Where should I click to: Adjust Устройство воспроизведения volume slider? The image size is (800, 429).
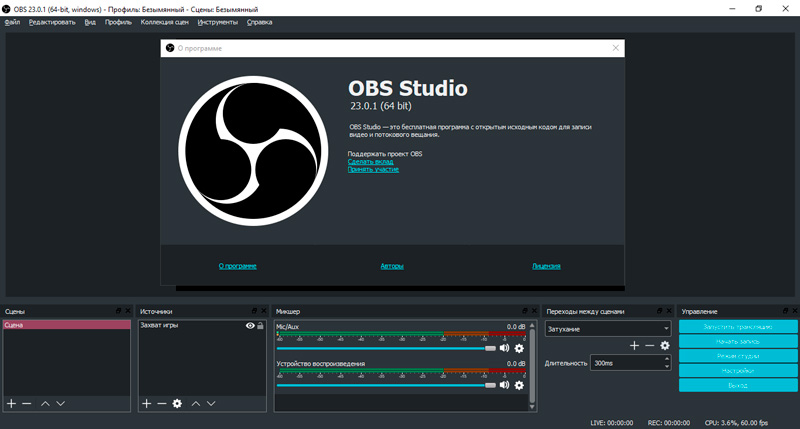point(386,385)
